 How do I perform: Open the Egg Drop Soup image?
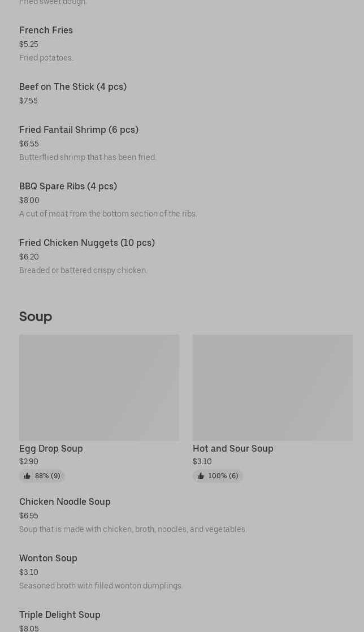pyautogui.click(x=99, y=387)
